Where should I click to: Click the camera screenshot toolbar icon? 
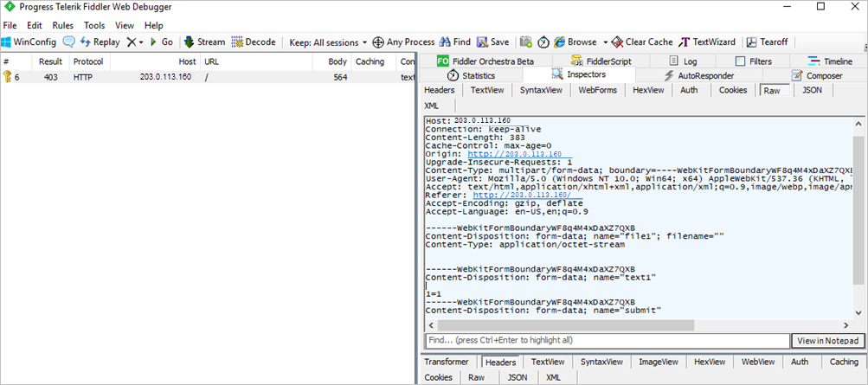point(526,42)
